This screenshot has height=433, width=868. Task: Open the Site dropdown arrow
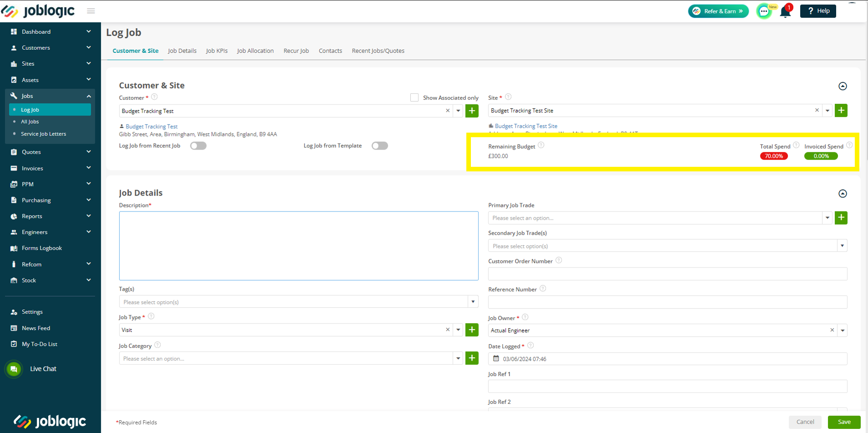827,110
